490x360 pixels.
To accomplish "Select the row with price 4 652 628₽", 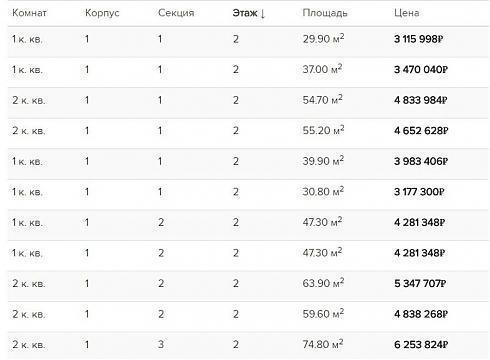I will [x=249, y=131].
